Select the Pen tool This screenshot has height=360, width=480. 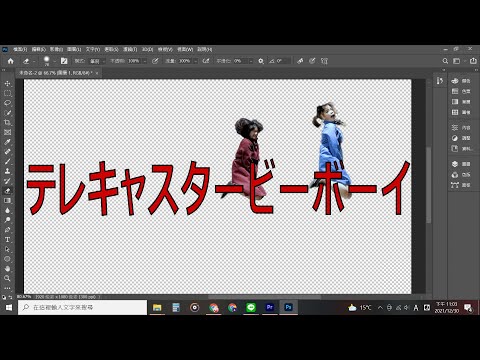(7, 230)
